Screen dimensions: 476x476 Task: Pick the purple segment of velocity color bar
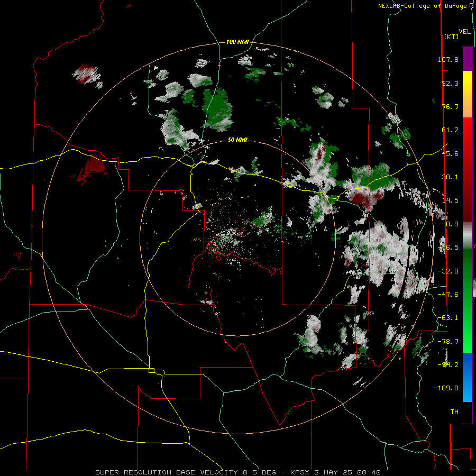pos(467,59)
